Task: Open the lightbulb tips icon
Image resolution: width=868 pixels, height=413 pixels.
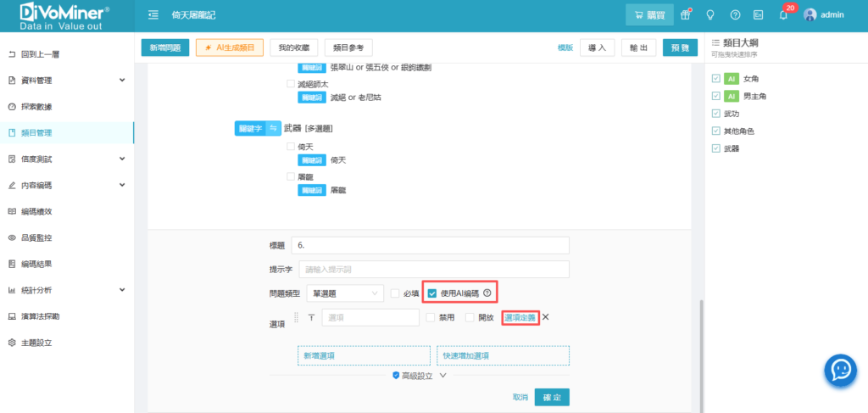Action: [710, 14]
